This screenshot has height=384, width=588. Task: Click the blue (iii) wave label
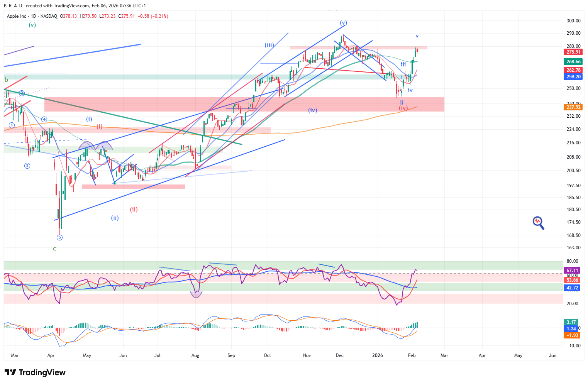[x=269, y=45]
